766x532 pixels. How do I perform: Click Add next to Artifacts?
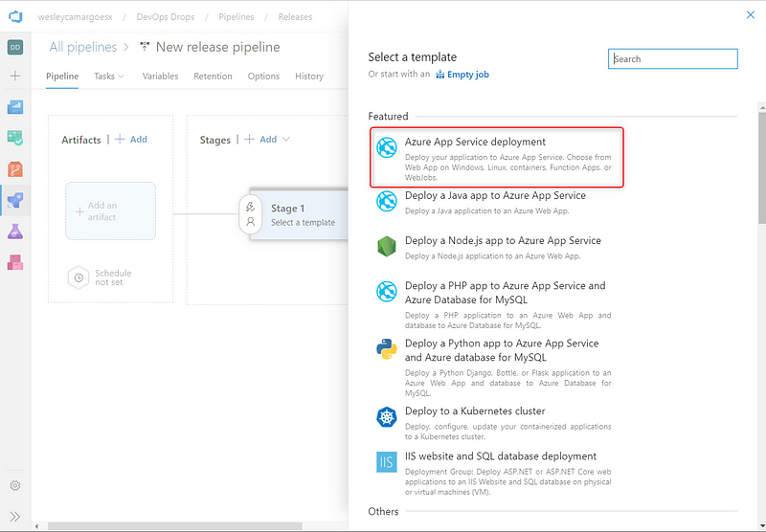pos(131,140)
